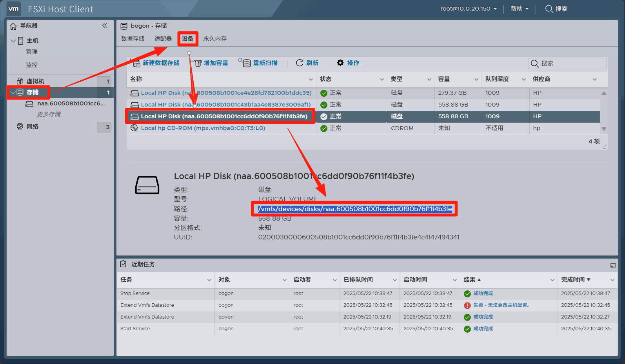
Task: Switch to the Adapters tab
Action: pyautogui.click(x=163, y=39)
